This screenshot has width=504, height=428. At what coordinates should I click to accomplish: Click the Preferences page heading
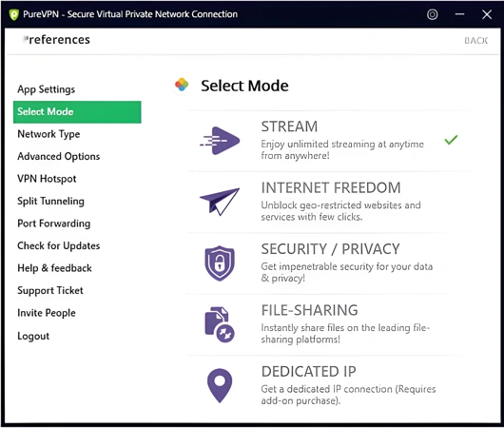point(57,40)
